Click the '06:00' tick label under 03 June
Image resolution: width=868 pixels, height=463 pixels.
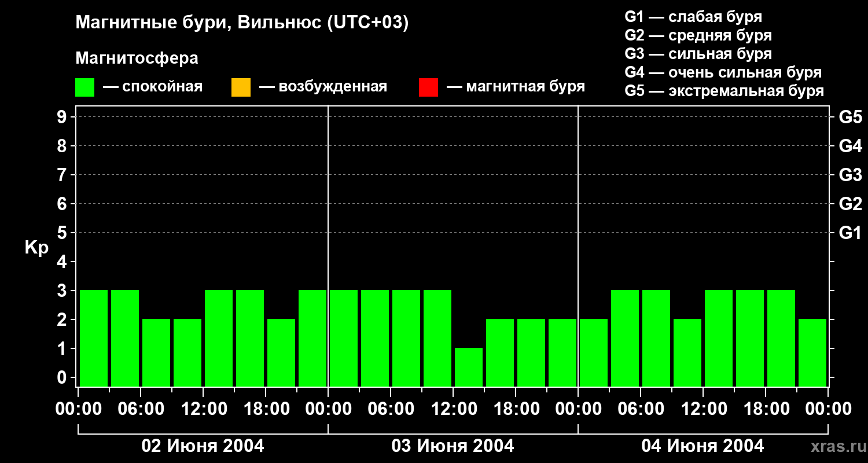point(391,409)
